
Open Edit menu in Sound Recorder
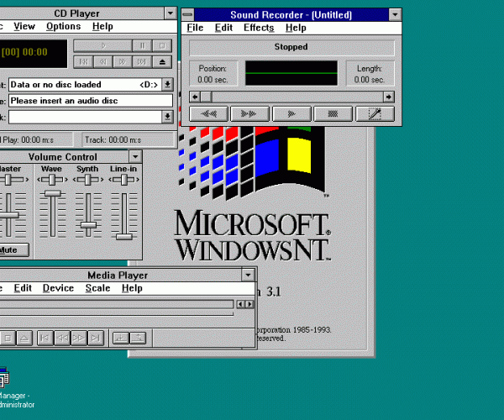pos(223,28)
